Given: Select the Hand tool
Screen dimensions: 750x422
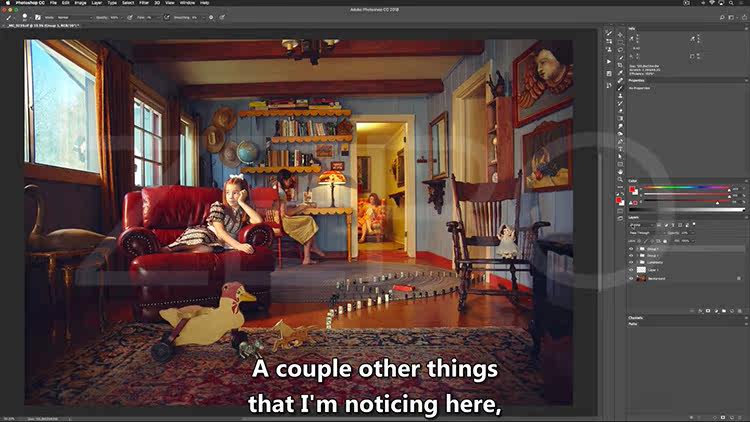Looking at the screenshot, I should pyautogui.click(x=620, y=172).
